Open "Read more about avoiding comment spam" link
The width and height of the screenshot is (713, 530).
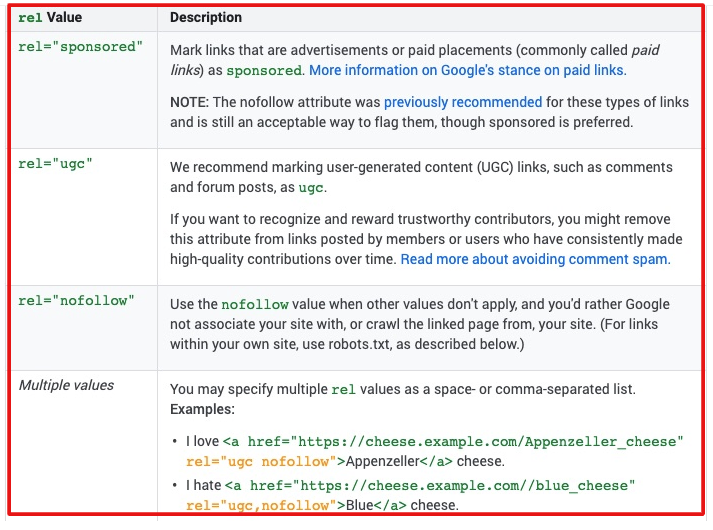[x=534, y=259]
